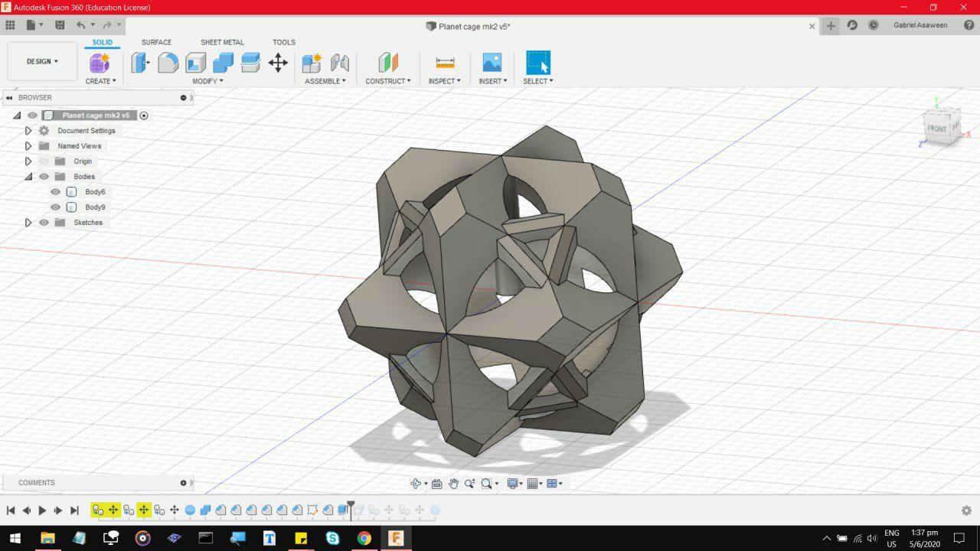The image size is (980, 551).
Task: Undo the last action arrow
Action: 80,25
